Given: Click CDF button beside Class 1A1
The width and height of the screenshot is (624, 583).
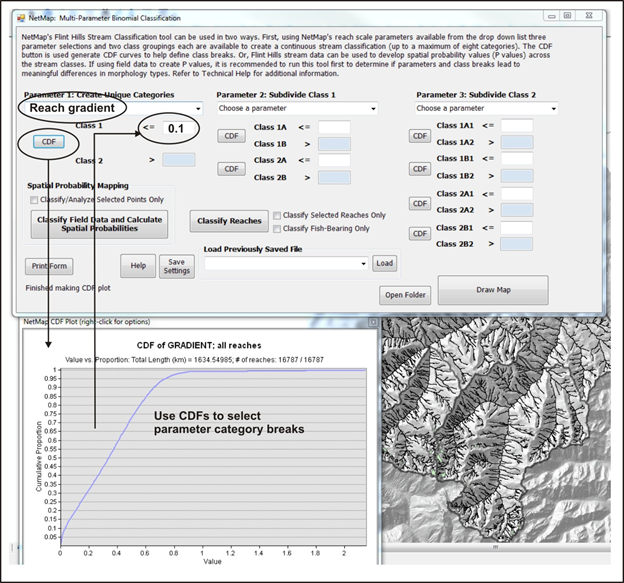Looking at the screenshot, I should [x=419, y=134].
